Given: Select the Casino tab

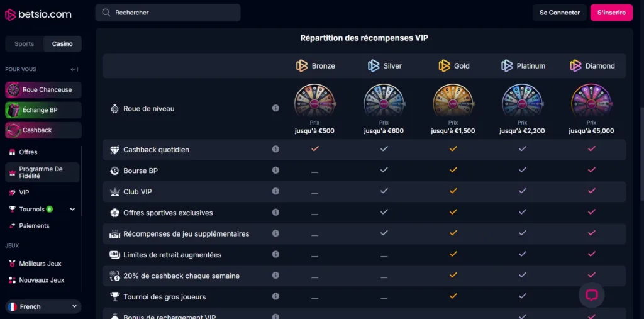Looking at the screenshot, I should (x=62, y=44).
